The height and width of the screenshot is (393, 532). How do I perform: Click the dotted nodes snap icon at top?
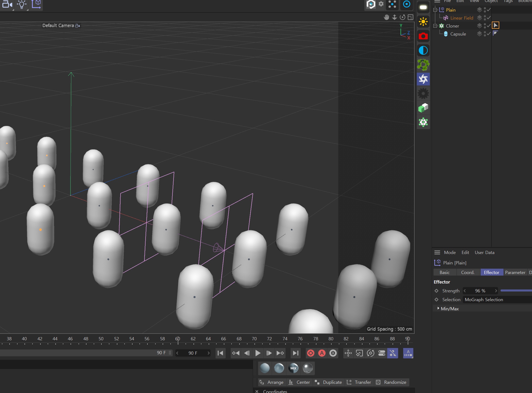(392, 4)
